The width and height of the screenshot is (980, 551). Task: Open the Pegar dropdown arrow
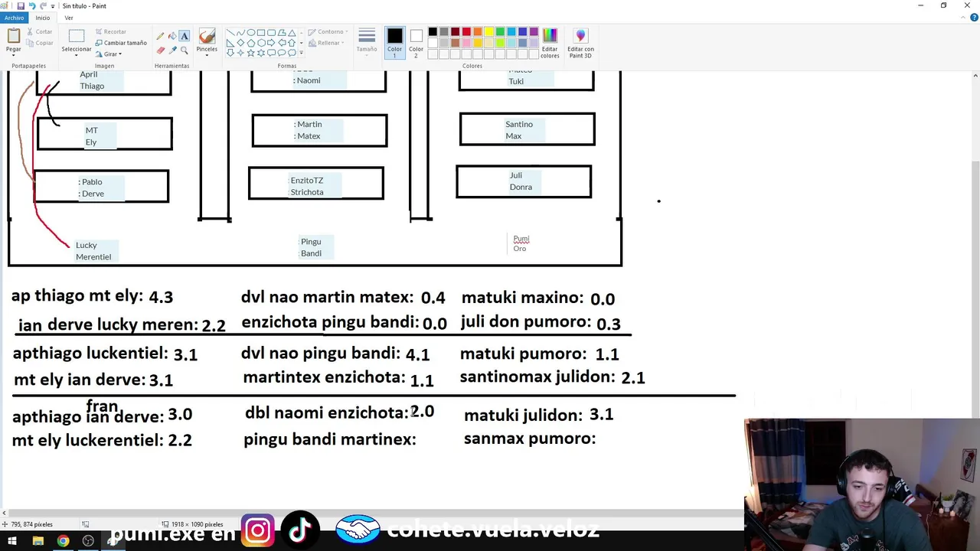13,54
